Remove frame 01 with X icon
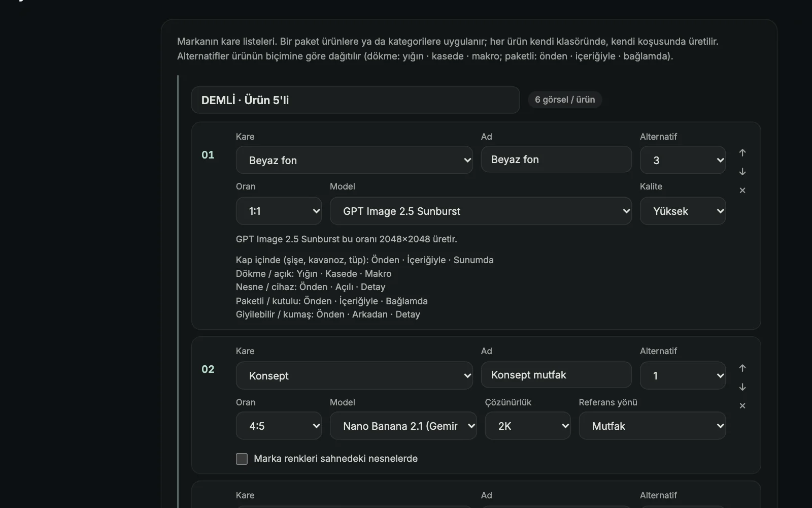The image size is (812, 508). pos(742,190)
